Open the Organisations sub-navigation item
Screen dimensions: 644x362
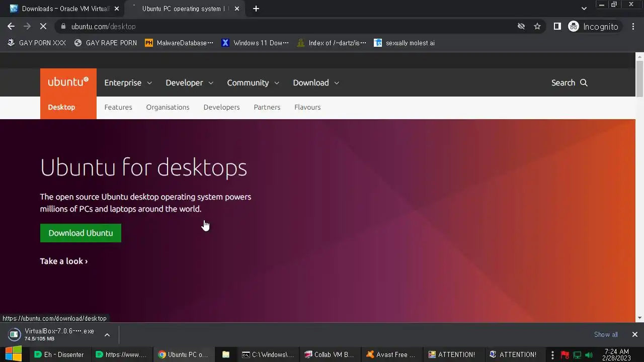[x=168, y=107]
